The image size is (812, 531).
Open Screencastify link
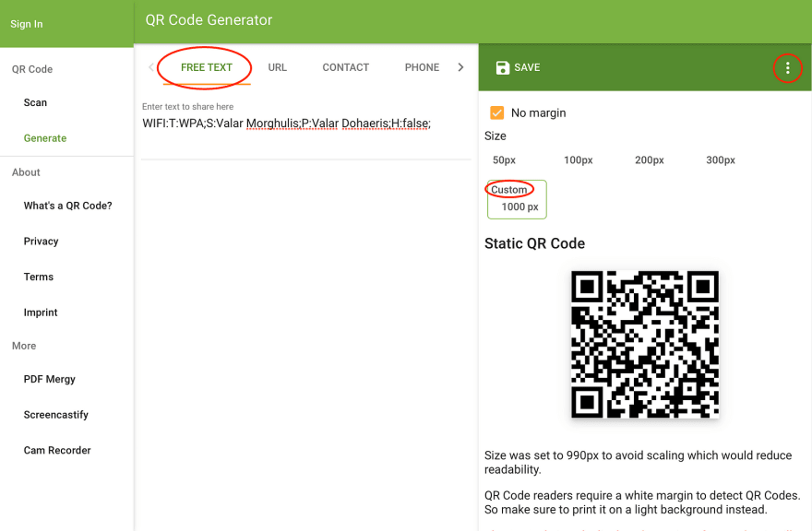tap(56, 415)
